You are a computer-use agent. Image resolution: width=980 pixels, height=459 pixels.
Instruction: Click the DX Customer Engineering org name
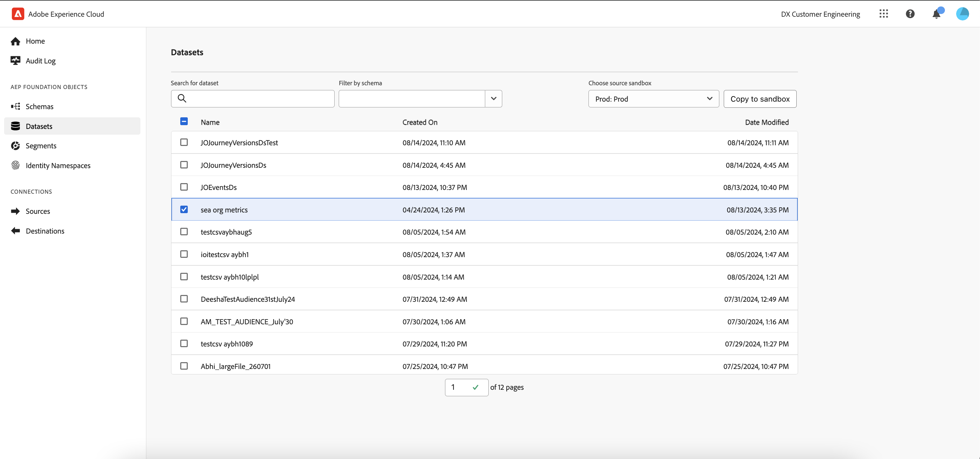tap(820, 14)
